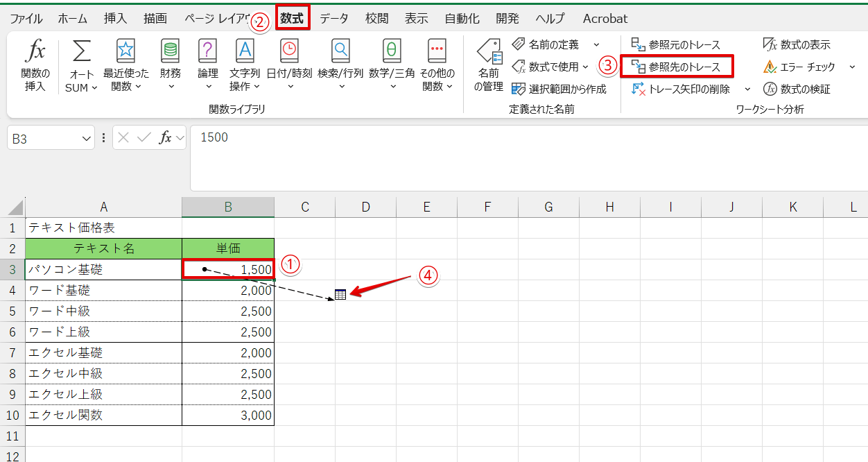Click the formula bar cancel (X) button
The width and height of the screenshot is (868, 462).
point(123,137)
